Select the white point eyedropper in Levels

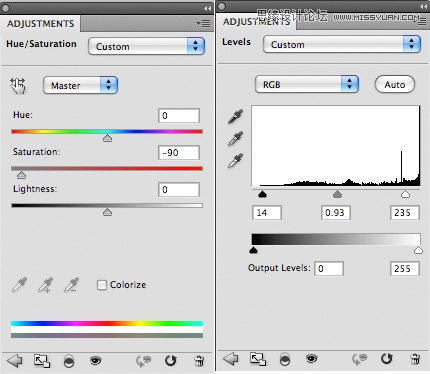(x=235, y=160)
